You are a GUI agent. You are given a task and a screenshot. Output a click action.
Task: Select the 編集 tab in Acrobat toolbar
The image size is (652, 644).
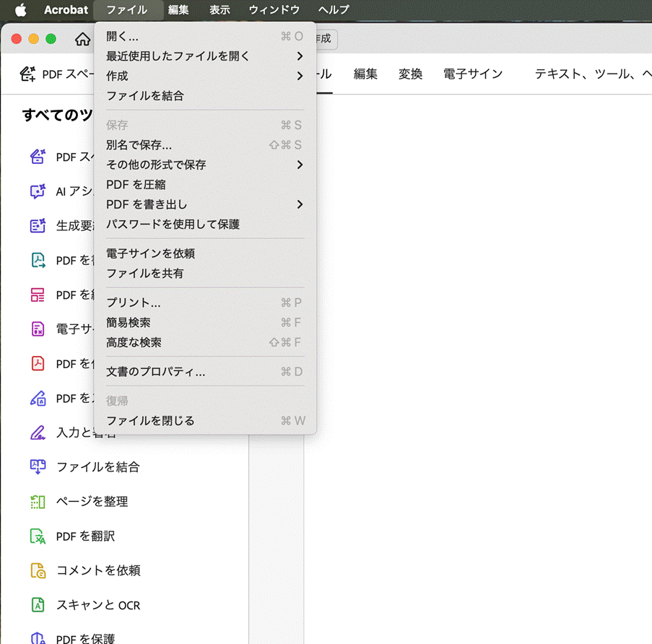365,74
